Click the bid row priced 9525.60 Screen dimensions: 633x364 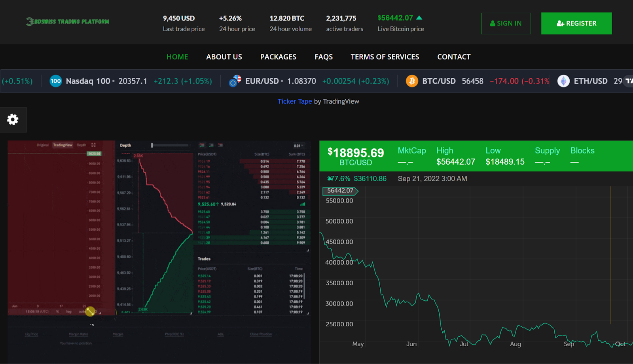(251, 212)
